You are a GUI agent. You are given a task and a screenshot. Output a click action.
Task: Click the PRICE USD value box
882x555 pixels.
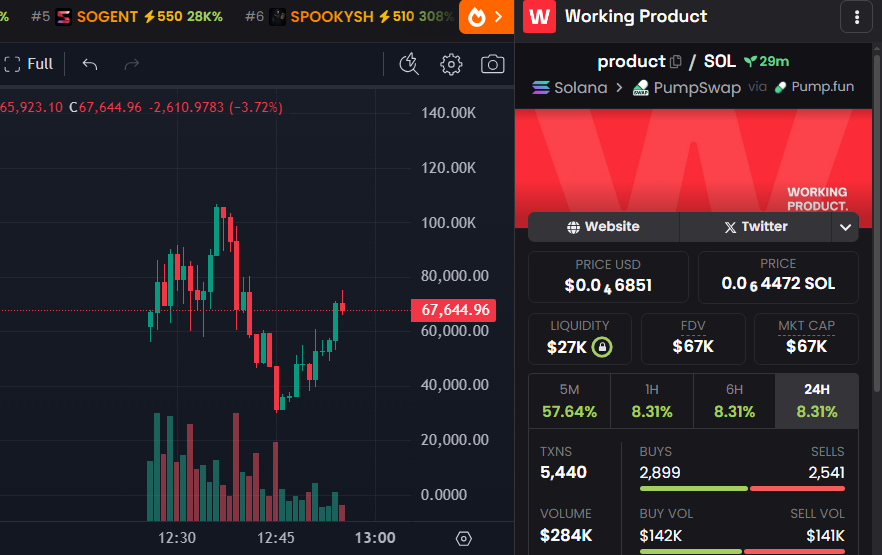(608, 277)
